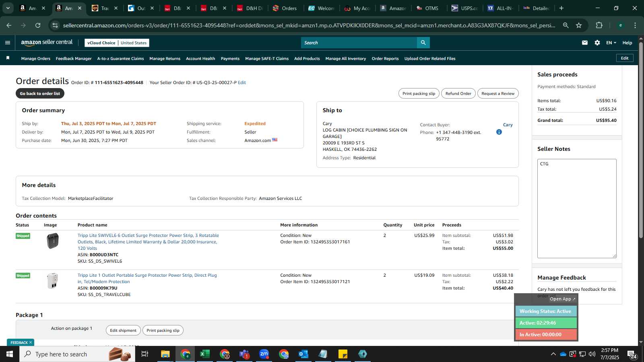Open Task View on taskbar
Screen dimensions: 644x362
[x=145, y=354]
